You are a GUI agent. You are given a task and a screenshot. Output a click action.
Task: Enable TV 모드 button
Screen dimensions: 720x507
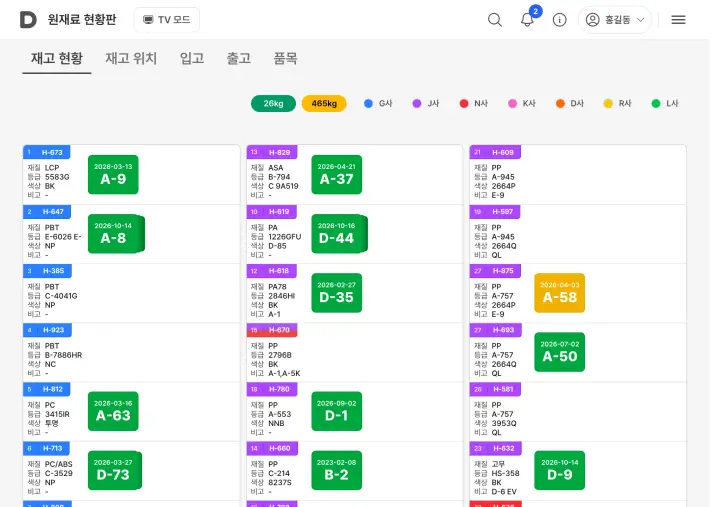167,20
